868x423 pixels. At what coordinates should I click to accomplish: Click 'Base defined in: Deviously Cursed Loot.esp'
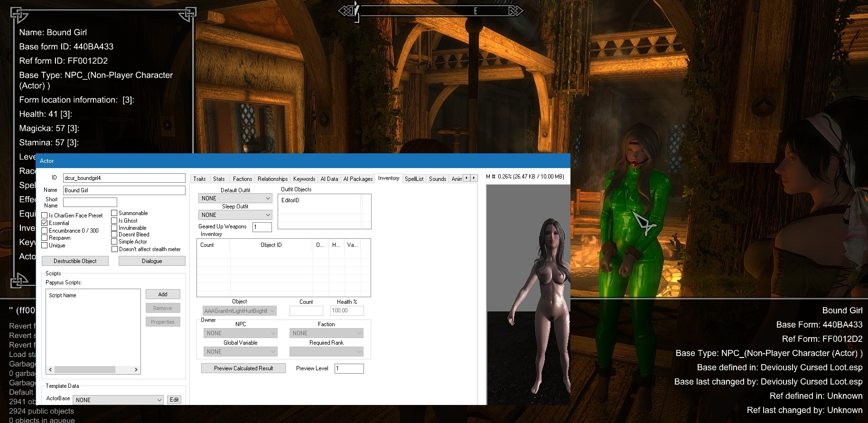[780, 367]
